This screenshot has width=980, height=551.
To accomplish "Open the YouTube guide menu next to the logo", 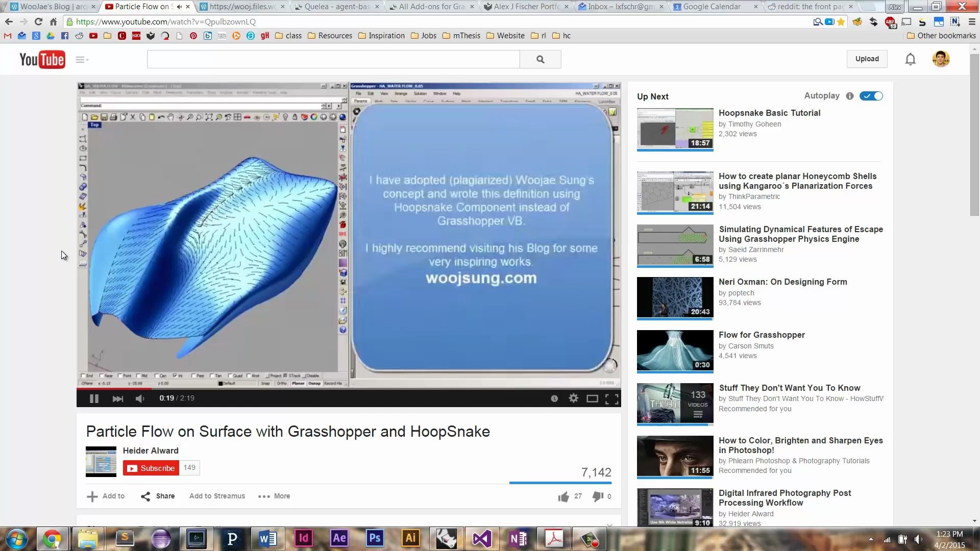I will click(x=81, y=59).
